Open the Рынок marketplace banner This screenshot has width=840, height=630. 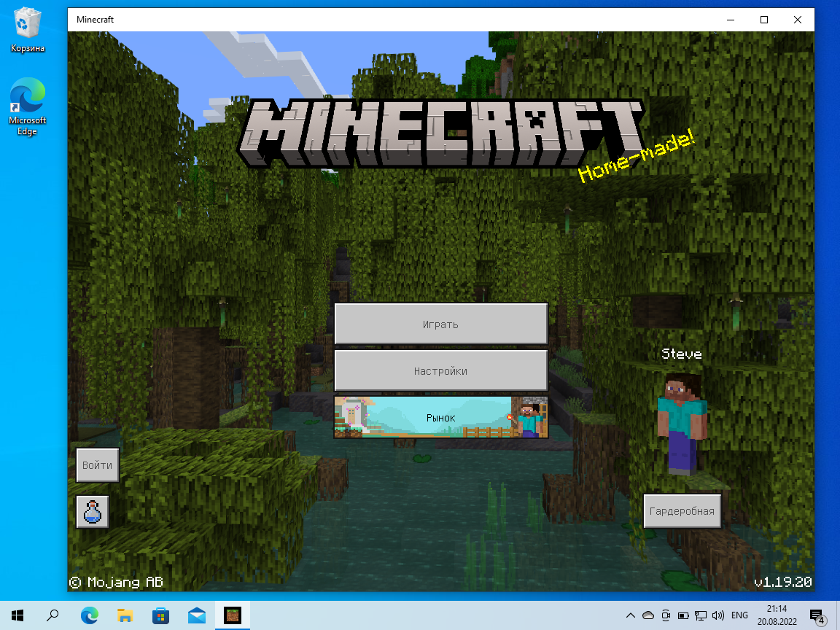[x=441, y=417]
